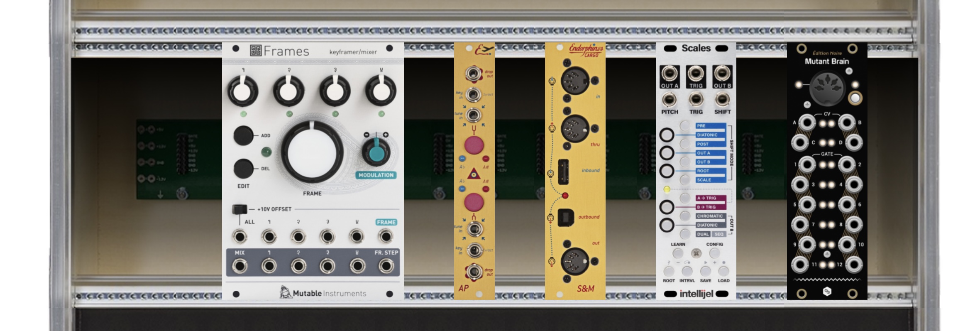Click the CV A jack on Mutant Brain
Image resolution: width=980 pixels, height=331 pixels.
tap(807, 123)
